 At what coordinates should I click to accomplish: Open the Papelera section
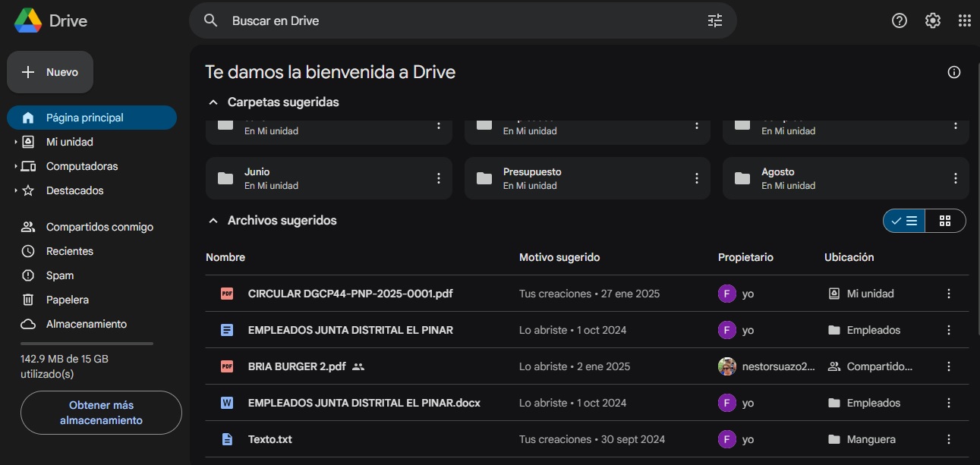[67, 300]
